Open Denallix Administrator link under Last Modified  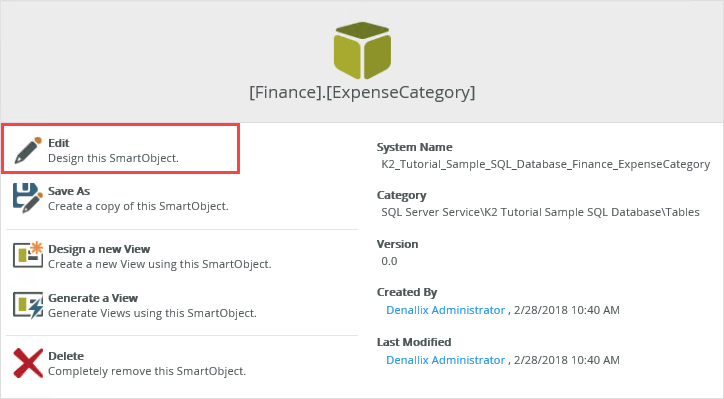tap(445, 360)
